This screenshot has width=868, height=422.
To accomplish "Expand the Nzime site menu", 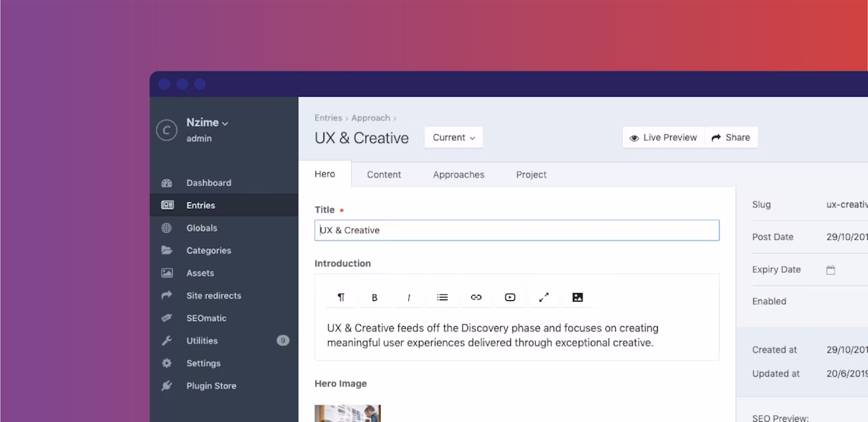I will tap(207, 123).
